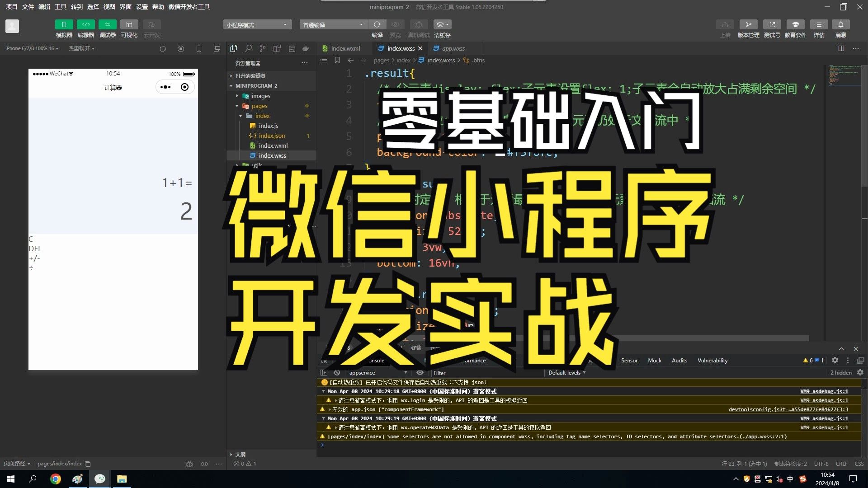The image size is (868, 488).
Task: Open 教育套件 education kit
Action: pos(795,24)
